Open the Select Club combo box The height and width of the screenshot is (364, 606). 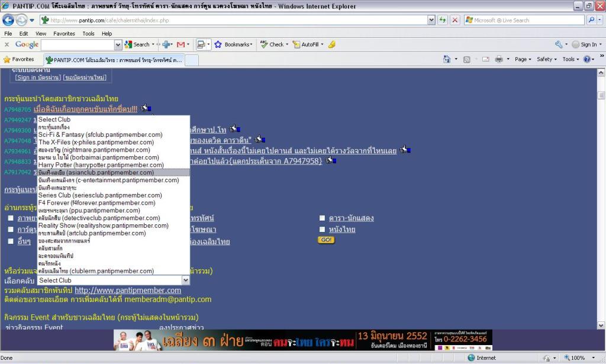tap(114, 281)
